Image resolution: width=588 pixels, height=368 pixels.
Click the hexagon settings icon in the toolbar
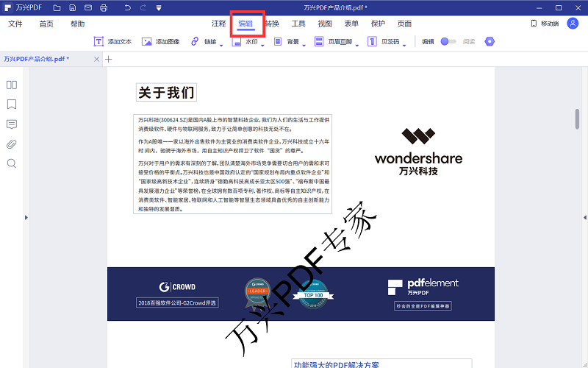tap(490, 42)
